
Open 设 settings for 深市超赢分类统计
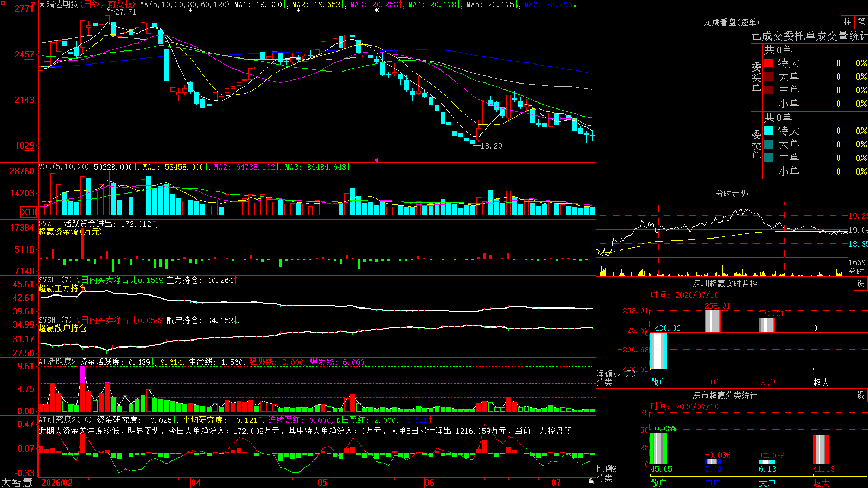[x=861, y=395]
